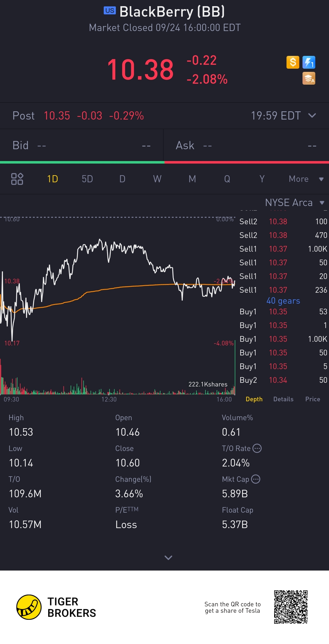Tap the Volume% value 0.61

pyautogui.click(x=231, y=432)
